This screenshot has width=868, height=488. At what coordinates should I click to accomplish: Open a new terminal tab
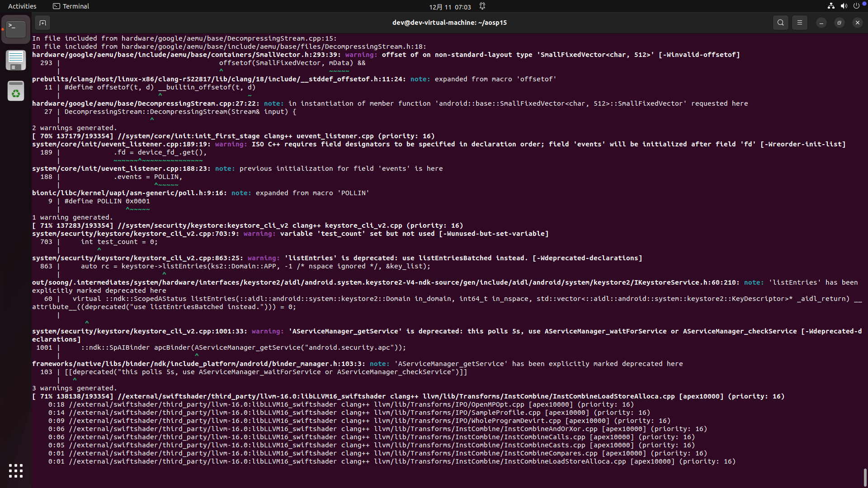coord(42,23)
